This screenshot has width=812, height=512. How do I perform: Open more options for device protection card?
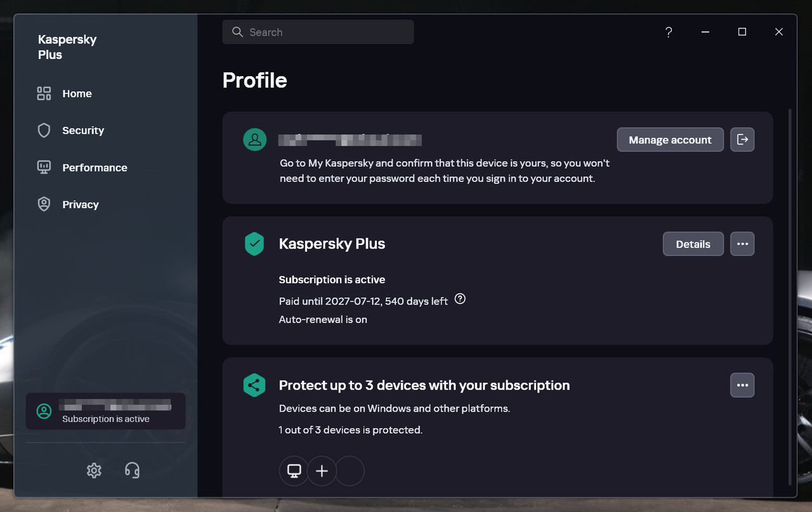click(742, 385)
